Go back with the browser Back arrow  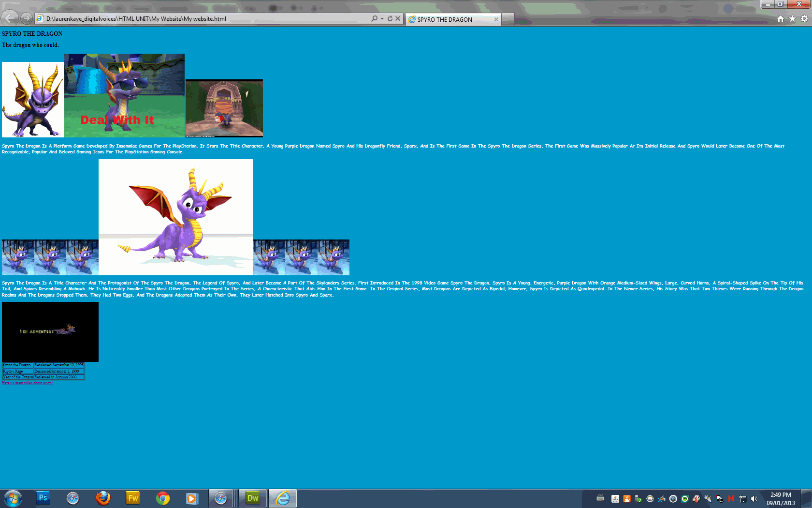pyautogui.click(x=10, y=18)
